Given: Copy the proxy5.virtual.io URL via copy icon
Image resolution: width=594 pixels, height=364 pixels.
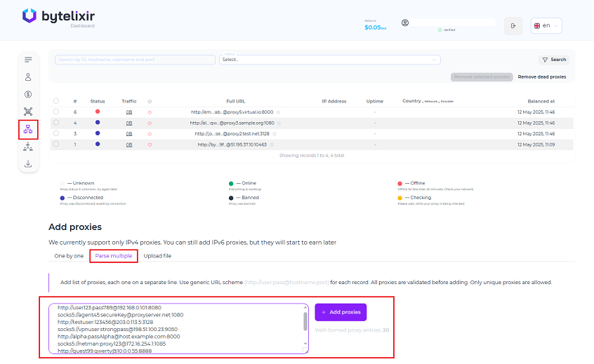Looking at the screenshot, I should tap(279, 112).
